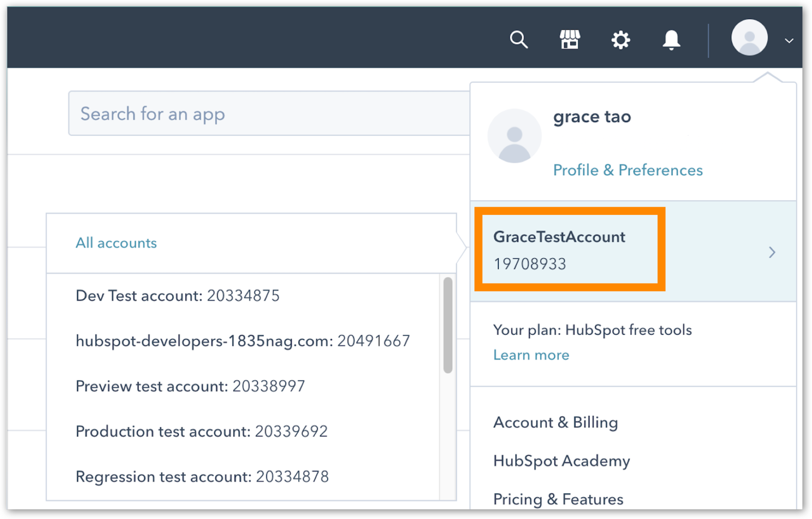This screenshot has height=519, width=812.
Task: Switch to hubspot-developers-1835nag.com account
Action: click(243, 341)
